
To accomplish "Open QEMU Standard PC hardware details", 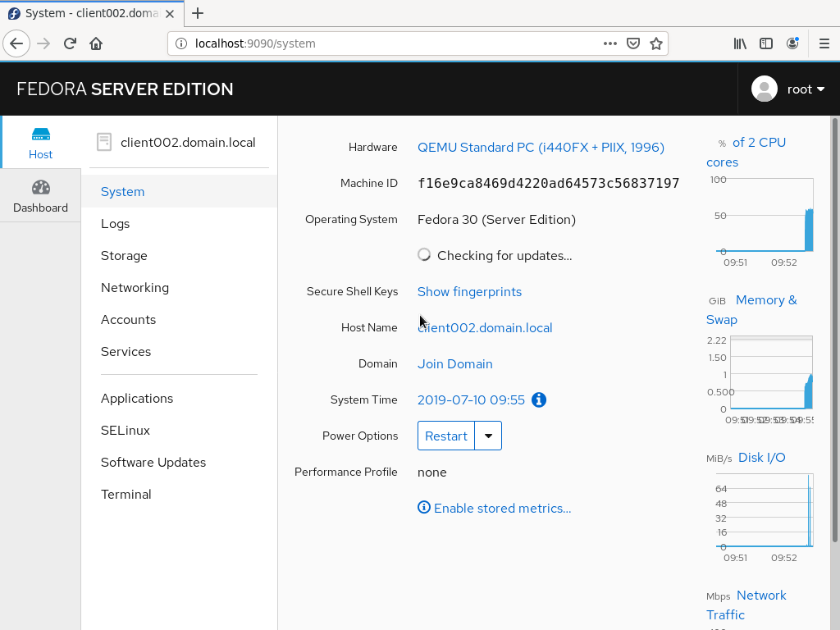I will (x=541, y=147).
